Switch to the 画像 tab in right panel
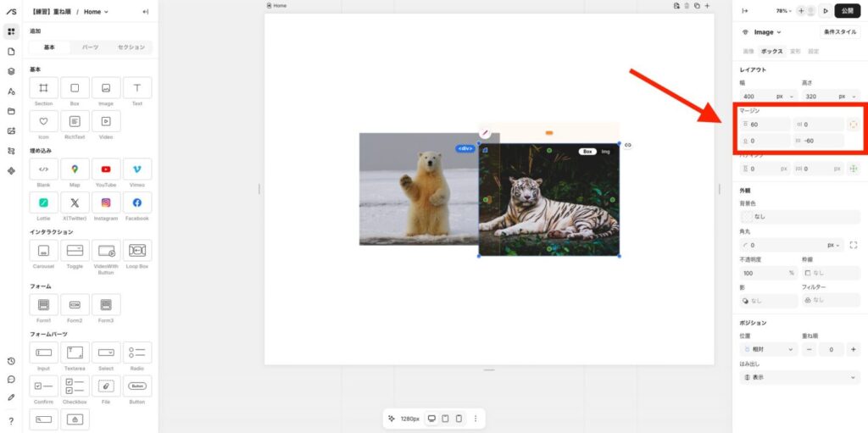 tap(748, 52)
